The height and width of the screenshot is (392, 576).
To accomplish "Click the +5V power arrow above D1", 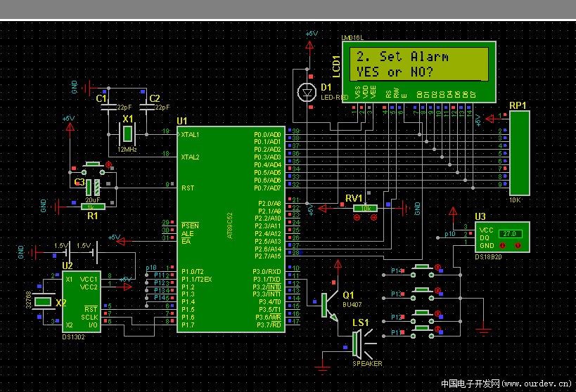I will tap(309, 45).
